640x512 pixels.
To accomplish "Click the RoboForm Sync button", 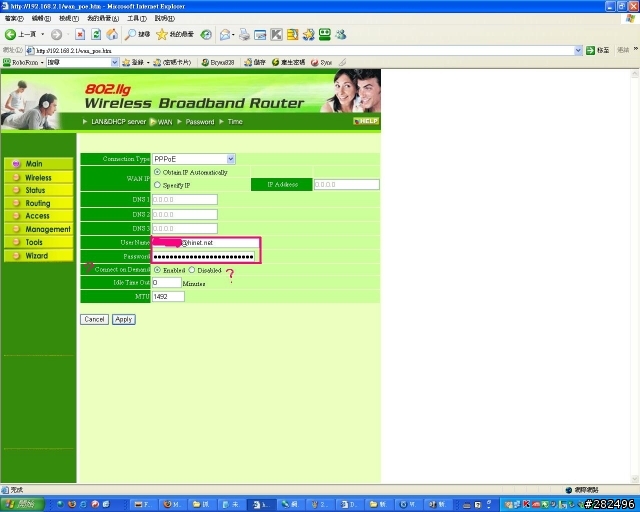I will (321, 62).
